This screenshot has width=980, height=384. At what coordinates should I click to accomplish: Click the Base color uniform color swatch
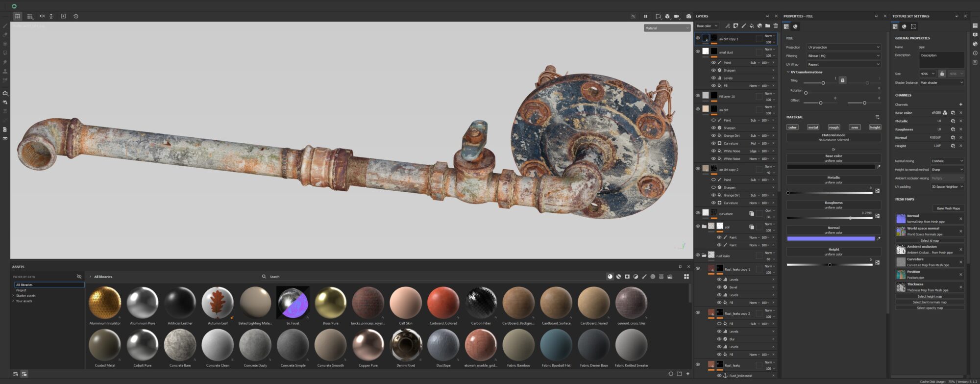[x=831, y=167]
